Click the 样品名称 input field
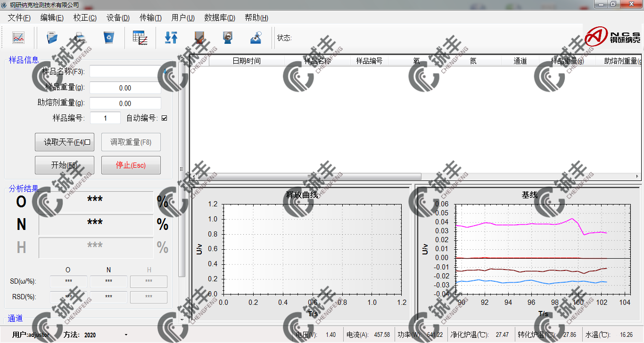 click(x=125, y=72)
